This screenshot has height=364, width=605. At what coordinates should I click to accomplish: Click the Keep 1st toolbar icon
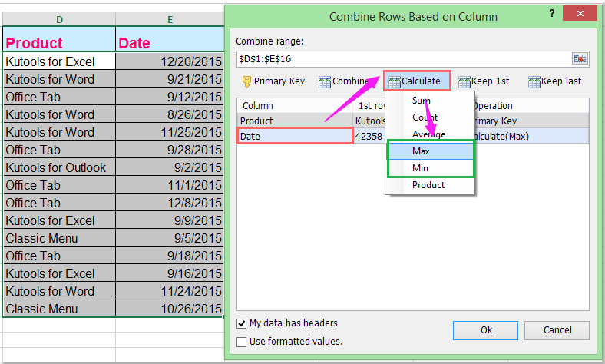(464, 81)
